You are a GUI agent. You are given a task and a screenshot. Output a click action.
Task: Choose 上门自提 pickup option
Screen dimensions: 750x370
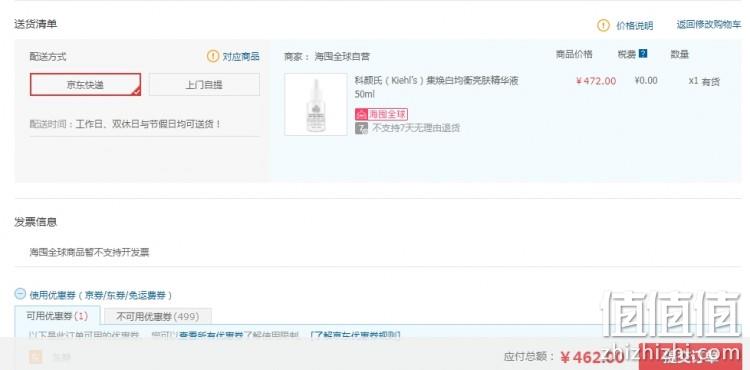click(x=204, y=85)
